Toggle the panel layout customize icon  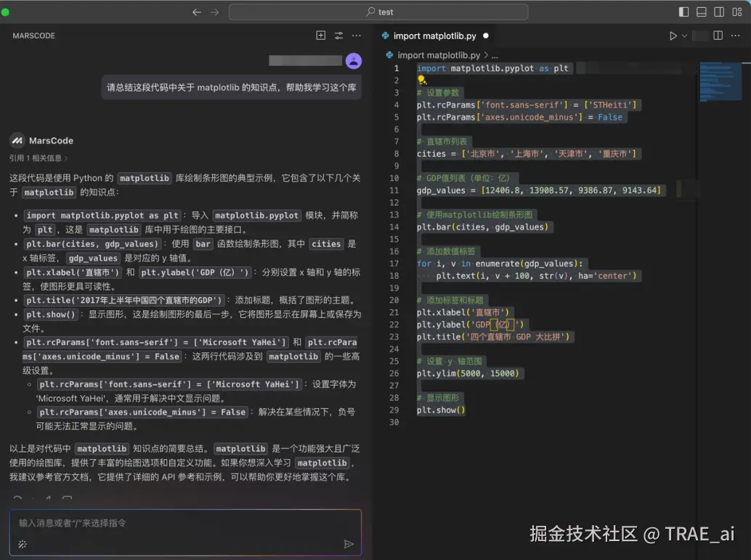point(738,12)
